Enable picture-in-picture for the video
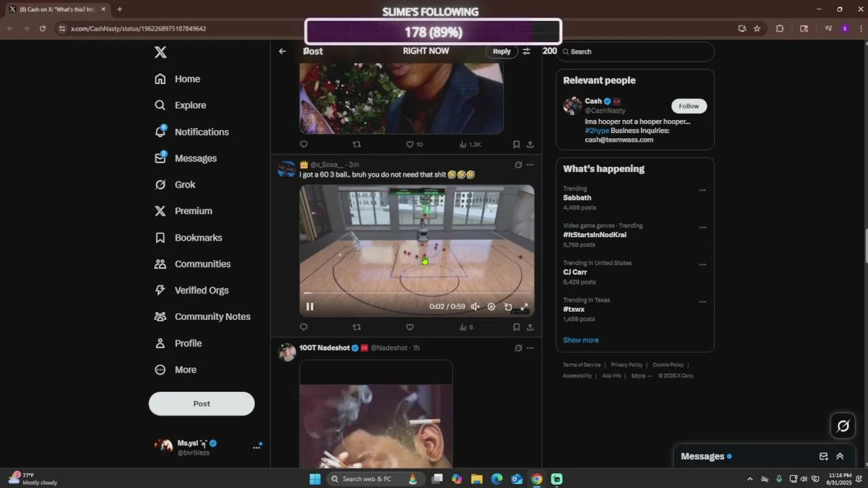Image resolution: width=868 pixels, height=488 pixels. pos(508,306)
